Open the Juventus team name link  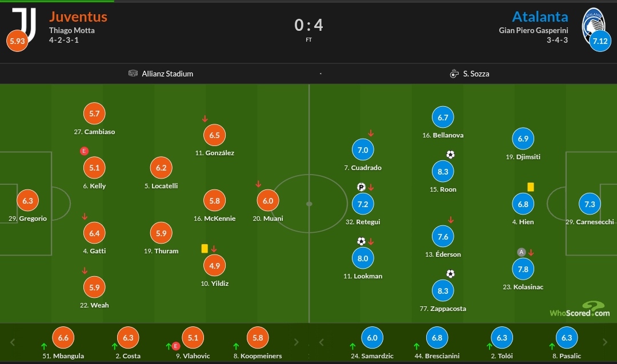pos(78,17)
